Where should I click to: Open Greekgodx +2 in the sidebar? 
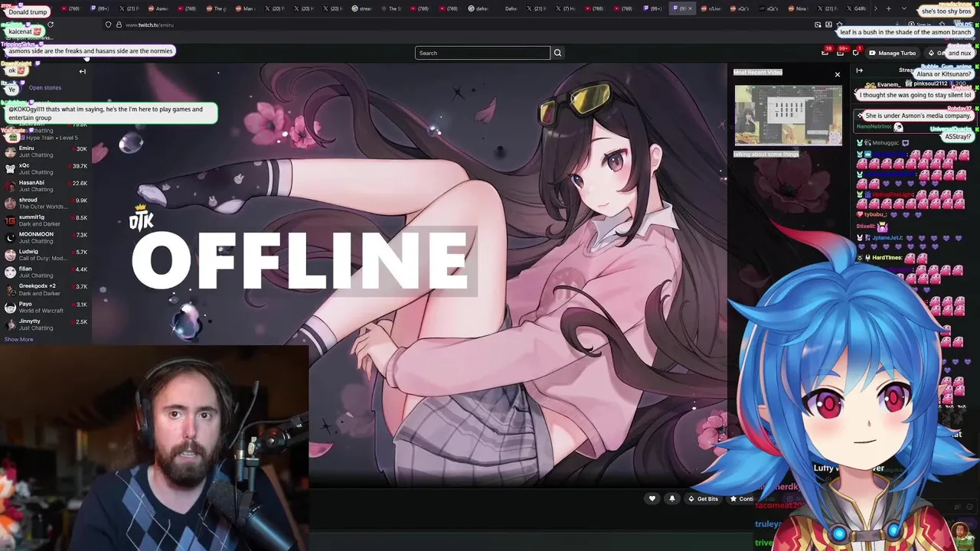(46, 289)
